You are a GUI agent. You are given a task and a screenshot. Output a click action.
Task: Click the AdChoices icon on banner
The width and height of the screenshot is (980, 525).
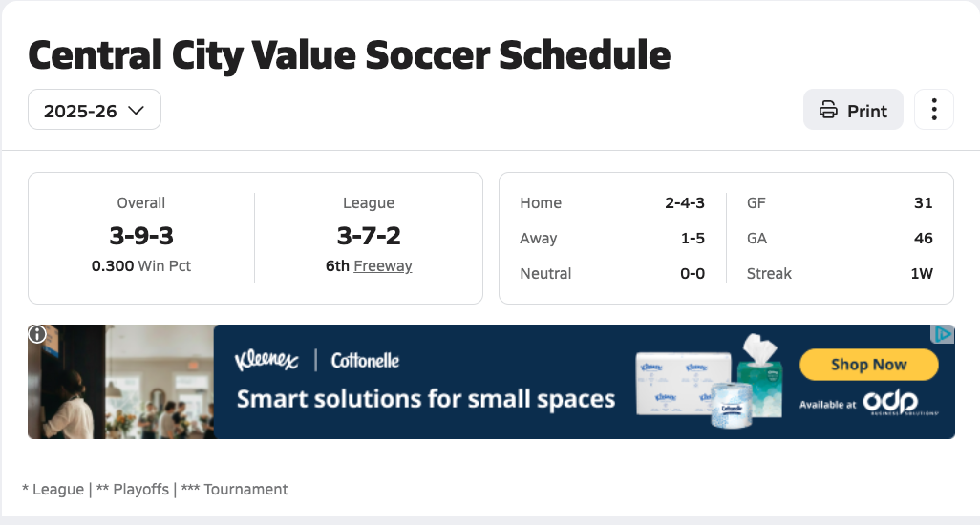(943, 334)
